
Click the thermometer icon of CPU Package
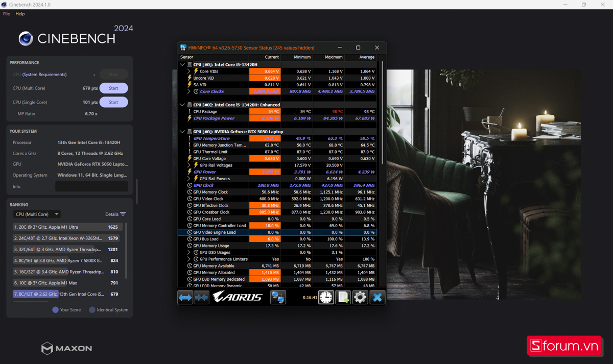coord(190,111)
